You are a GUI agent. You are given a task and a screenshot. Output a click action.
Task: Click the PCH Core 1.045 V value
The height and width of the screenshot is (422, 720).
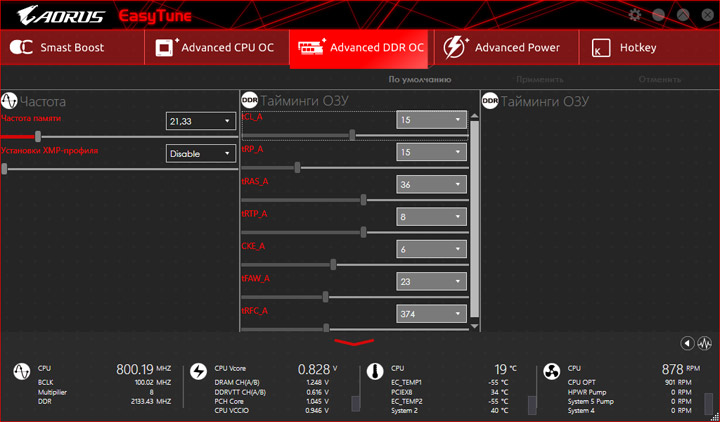coord(318,401)
